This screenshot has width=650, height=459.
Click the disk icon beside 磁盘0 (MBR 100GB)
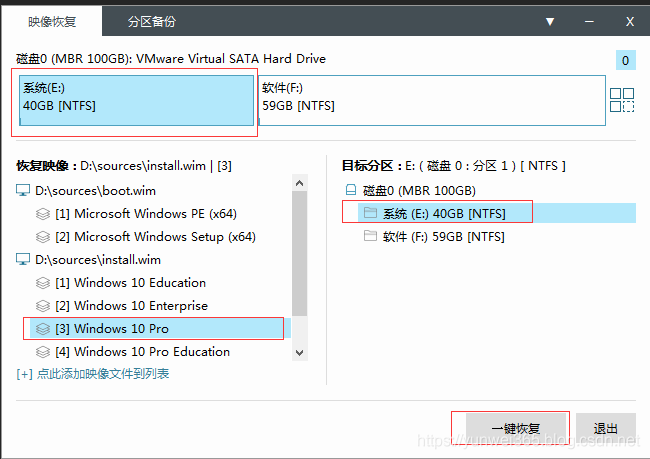[351, 190]
